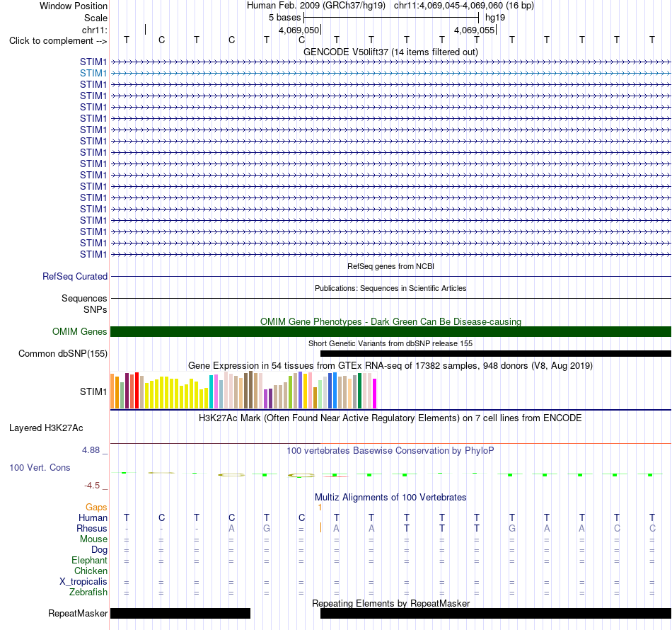Click the longer right RepeatMasker black block
The width and height of the screenshot is (672, 630).
click(496, 613)
